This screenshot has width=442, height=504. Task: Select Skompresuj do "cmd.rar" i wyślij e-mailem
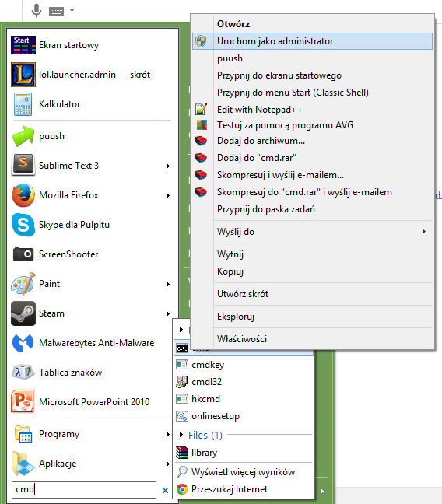(312, 192)
